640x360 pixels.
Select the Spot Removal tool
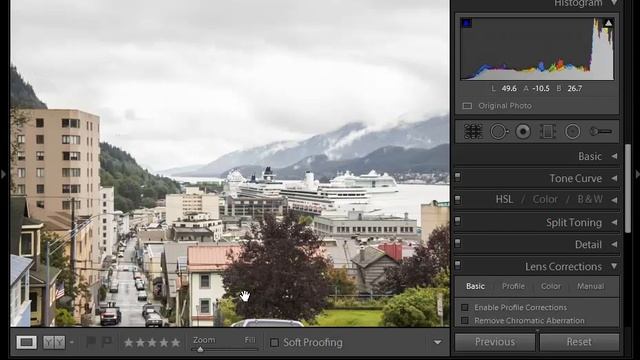[x=499, y=132]
